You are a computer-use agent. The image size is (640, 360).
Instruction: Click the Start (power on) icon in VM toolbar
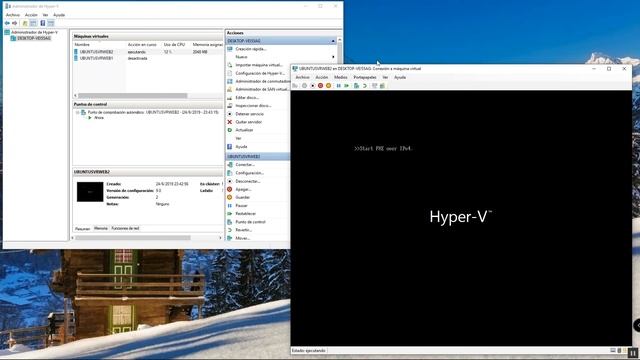[304, 86]
